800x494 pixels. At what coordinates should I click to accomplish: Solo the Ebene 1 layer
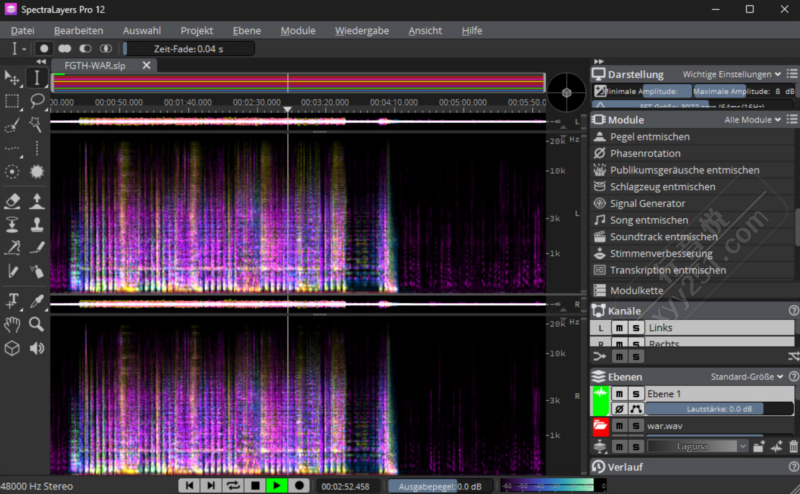click(x=636, y=393)
